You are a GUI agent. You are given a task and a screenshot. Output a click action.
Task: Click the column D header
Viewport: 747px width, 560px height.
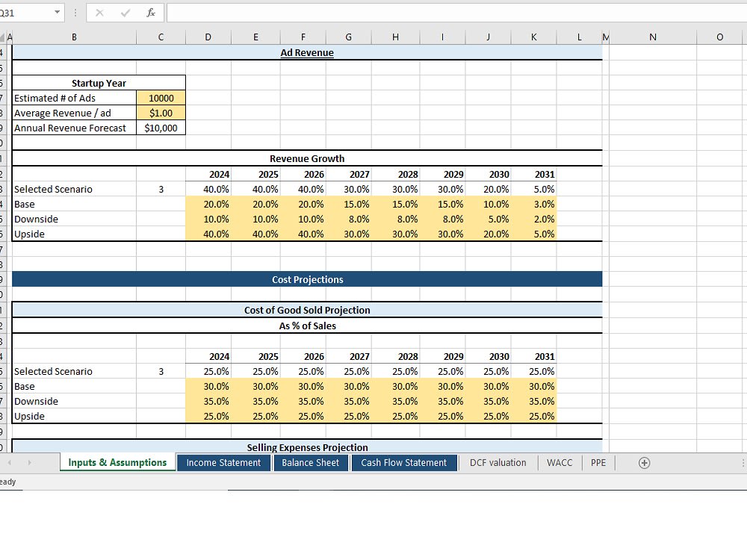[208, 37]
